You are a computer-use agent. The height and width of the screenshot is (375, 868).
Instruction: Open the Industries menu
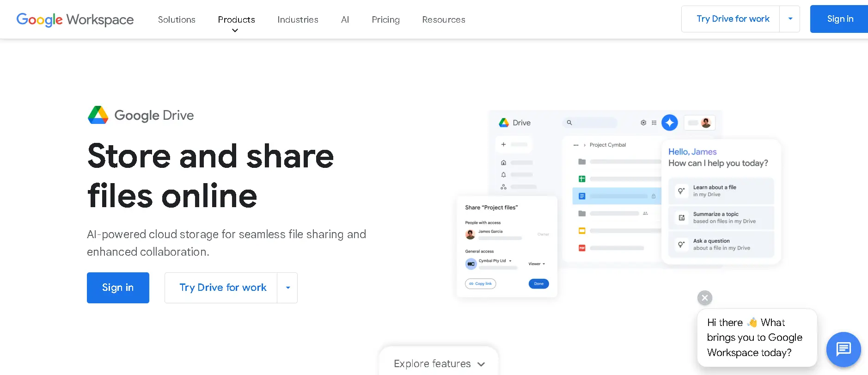click(298, 19)
